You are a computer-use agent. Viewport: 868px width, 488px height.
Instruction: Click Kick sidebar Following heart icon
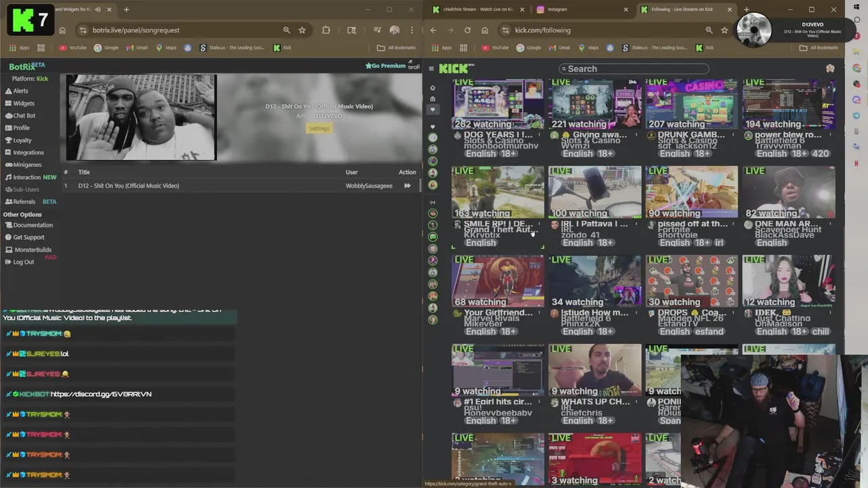coord(433,110)
